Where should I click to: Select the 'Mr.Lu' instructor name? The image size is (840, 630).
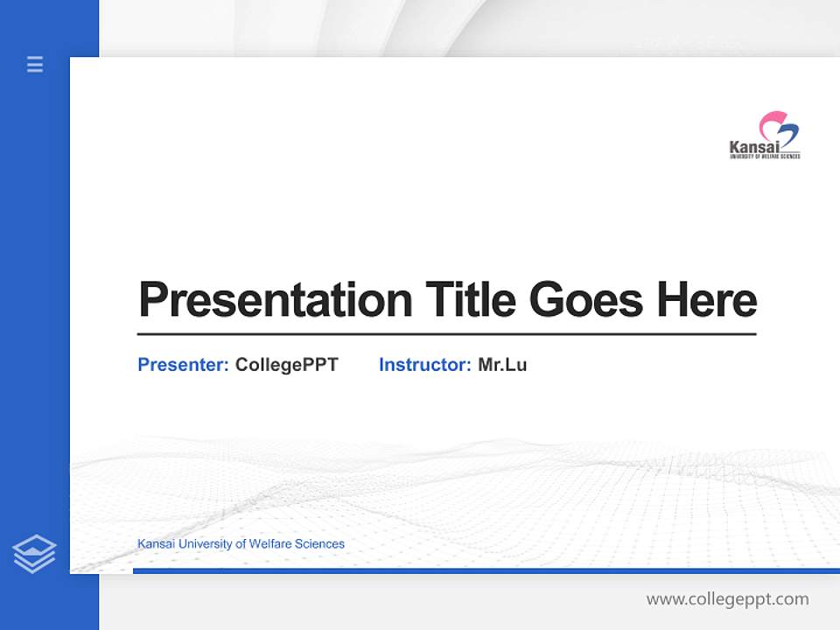(x=502, y=365)
